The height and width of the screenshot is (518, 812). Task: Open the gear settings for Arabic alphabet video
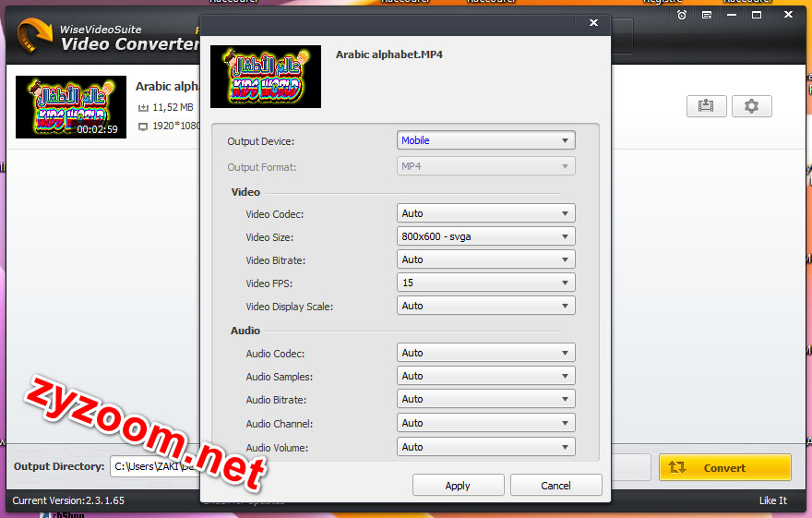pos(751,106)
